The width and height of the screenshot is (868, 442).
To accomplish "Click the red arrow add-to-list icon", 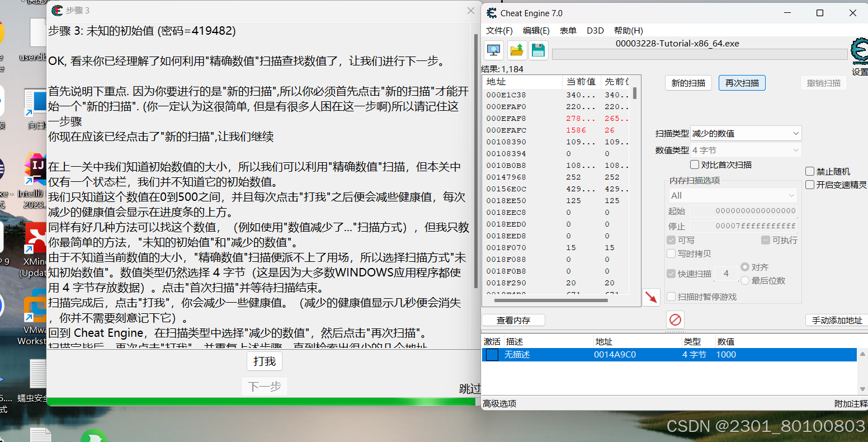I will (x=651, y=297).
